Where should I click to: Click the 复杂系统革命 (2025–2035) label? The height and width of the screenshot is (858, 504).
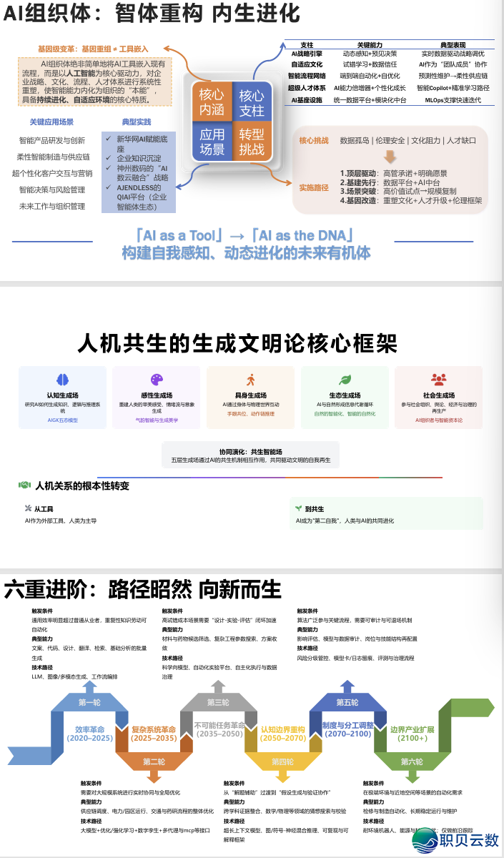click(154, 733)
